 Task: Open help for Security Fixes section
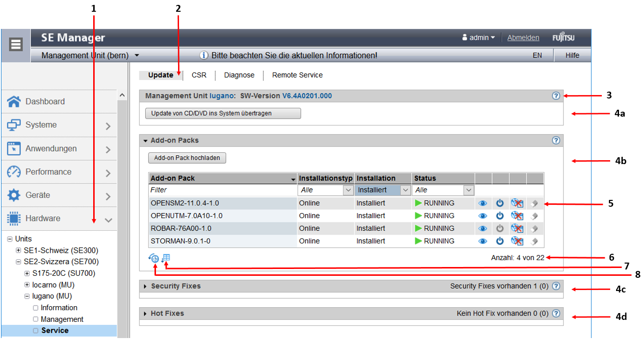pyautogui.click(x=556, y=286)
